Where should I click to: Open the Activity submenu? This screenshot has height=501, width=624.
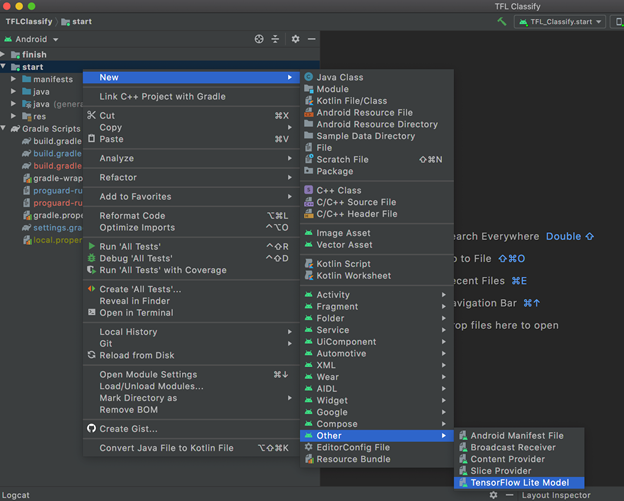pyautogui.click(x=333, y=295)
